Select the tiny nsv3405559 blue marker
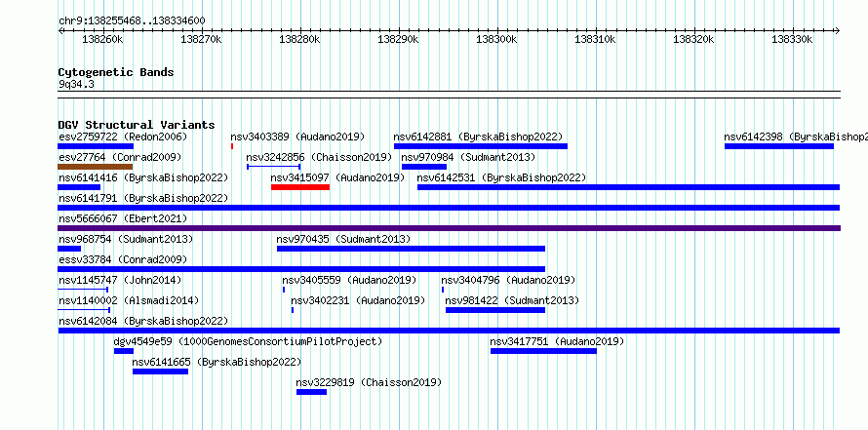This screenshot has width=868, height=430. (284, 290)
